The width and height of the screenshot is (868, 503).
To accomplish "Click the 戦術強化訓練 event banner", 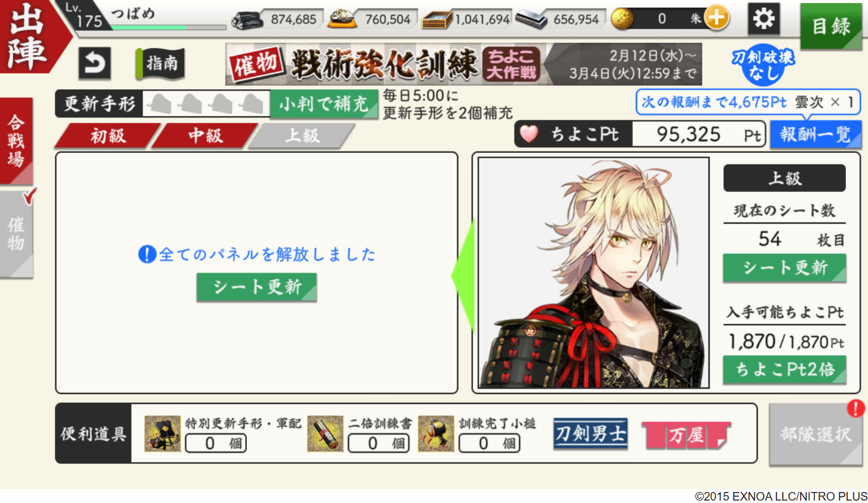I will coord(463,64).
